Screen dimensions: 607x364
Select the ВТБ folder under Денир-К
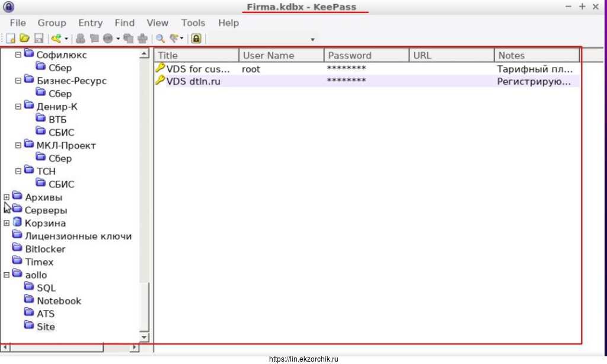(x=57, y=120)
